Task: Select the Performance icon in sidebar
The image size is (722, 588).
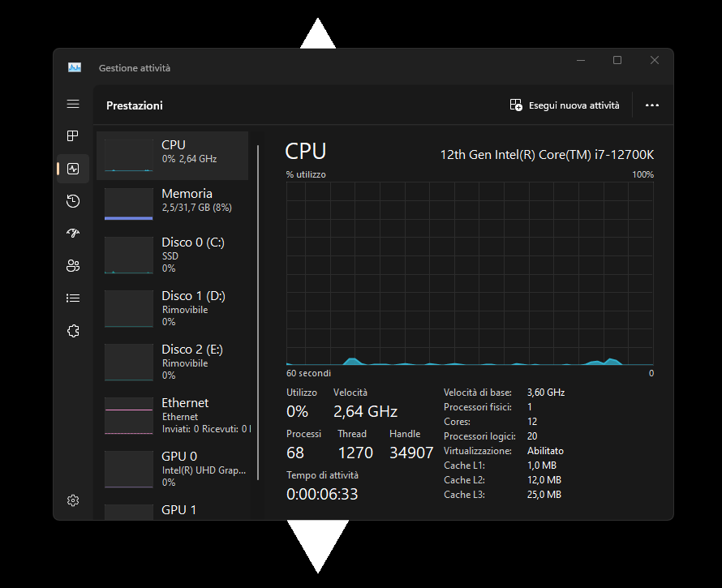Action: click(x=73, y=169)
